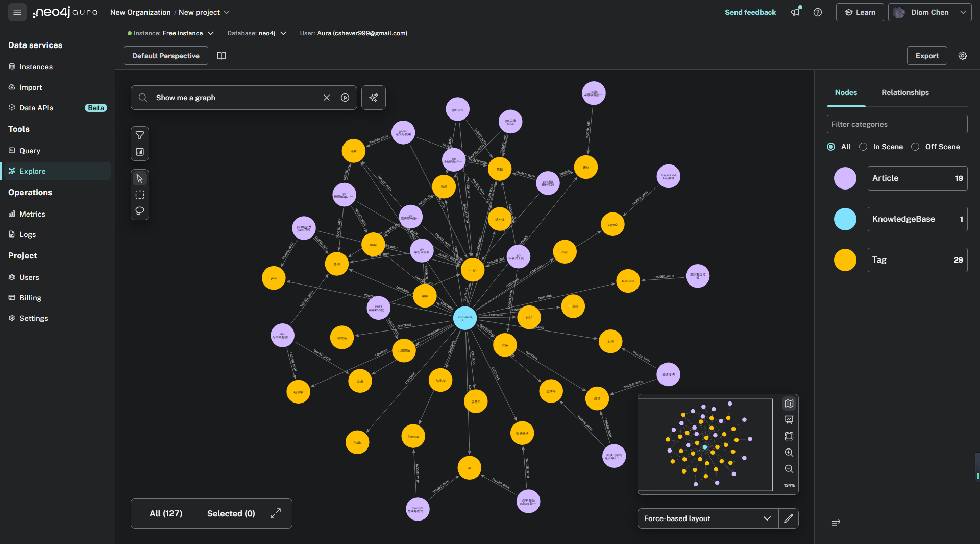
Task: Choose the Off Scene radio option
Action: (915, 147)
